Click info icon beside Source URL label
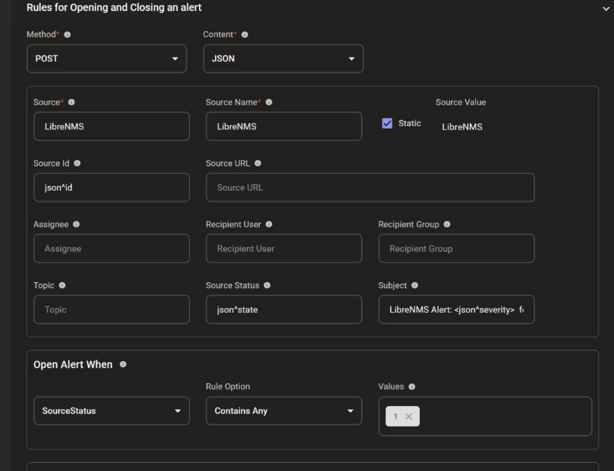The width and height of the screenshot is (614, 471). 258,164
